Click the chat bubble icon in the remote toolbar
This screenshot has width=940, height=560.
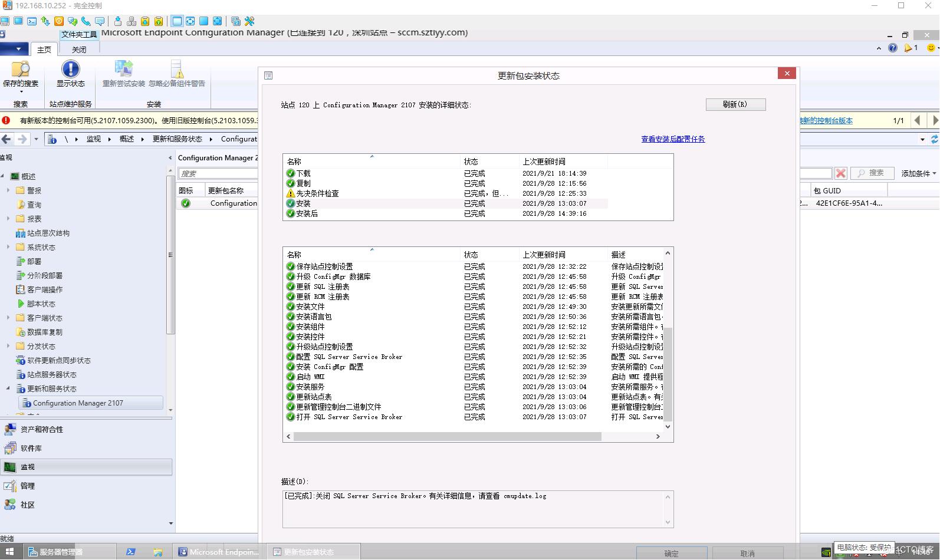[x=100, y=21]
